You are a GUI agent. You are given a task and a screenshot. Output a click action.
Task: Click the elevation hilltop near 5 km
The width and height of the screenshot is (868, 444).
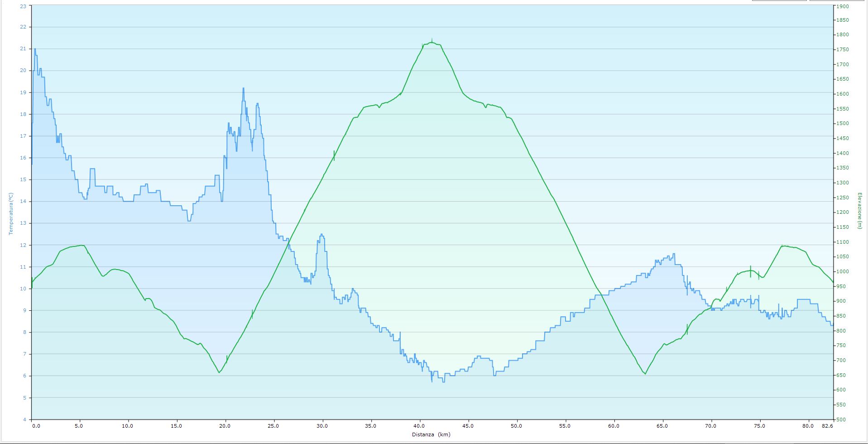click(81, 246)
